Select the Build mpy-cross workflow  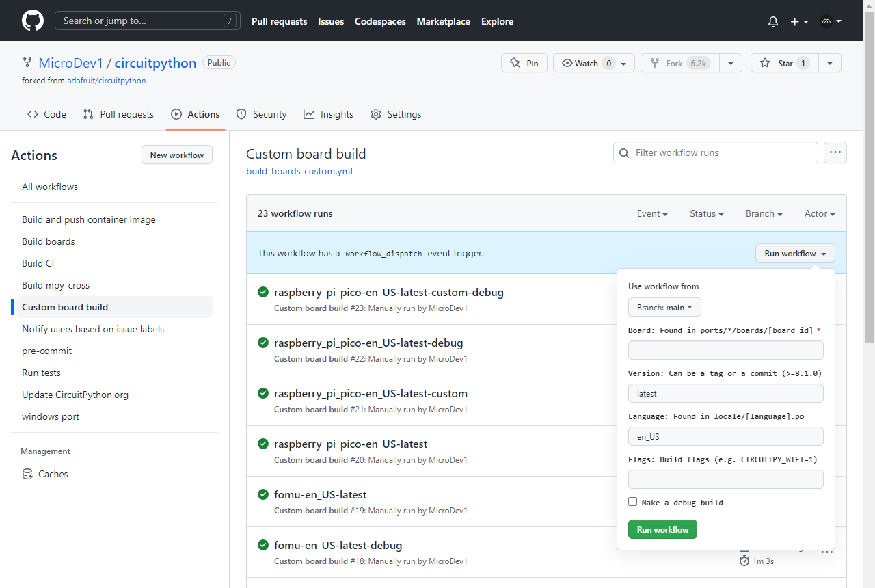pos(112,285)
